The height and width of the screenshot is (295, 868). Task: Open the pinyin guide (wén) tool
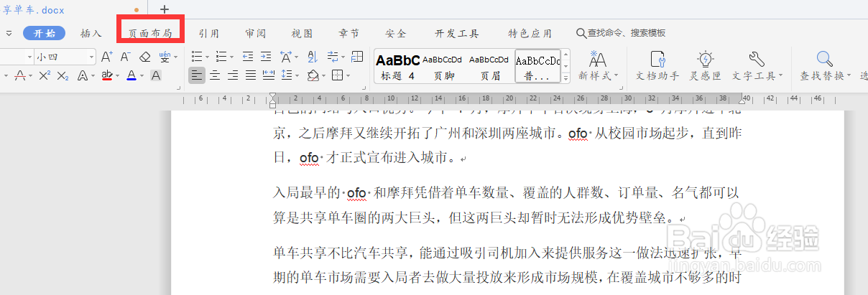[165, 57]
